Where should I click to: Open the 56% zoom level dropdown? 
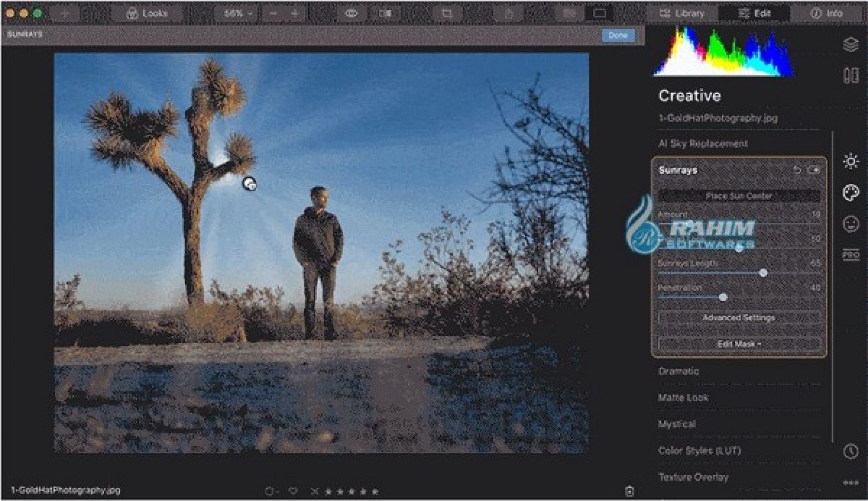(237, 14)
